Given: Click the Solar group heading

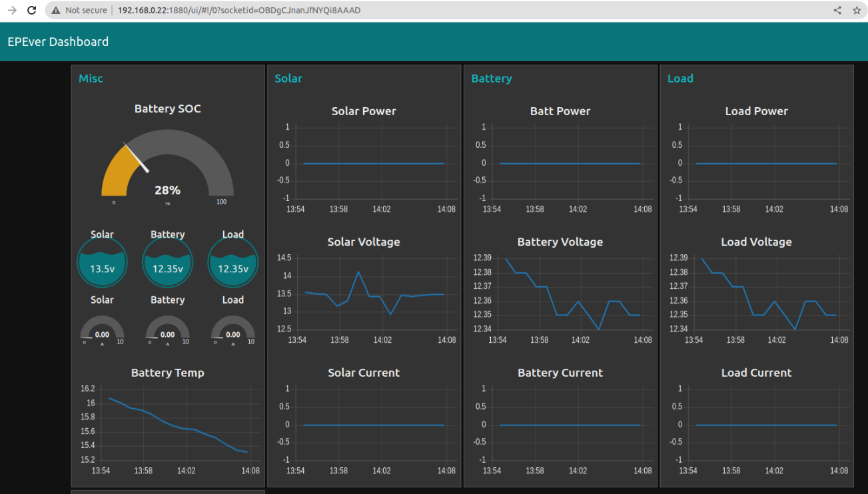Looking at the screenshot, I should [288, 79].
